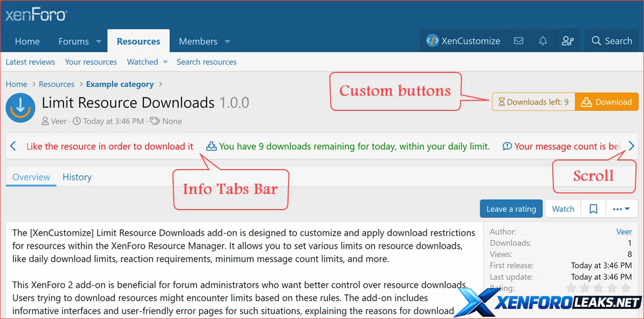Image resolution: width=644 pixels, height=319 pixels.
Task: Open the inbox envelope icon
Action: point(518,41)
